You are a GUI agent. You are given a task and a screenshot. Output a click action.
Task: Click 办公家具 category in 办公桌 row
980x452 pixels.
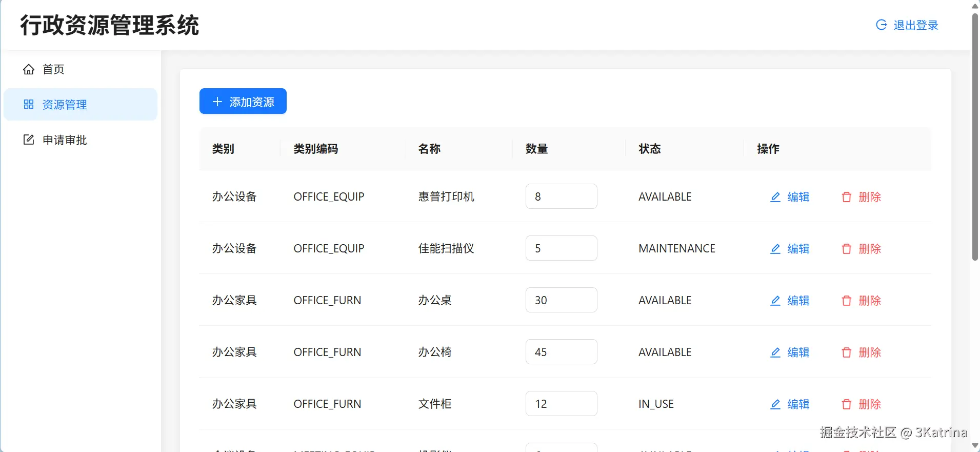tap(234, 300)
